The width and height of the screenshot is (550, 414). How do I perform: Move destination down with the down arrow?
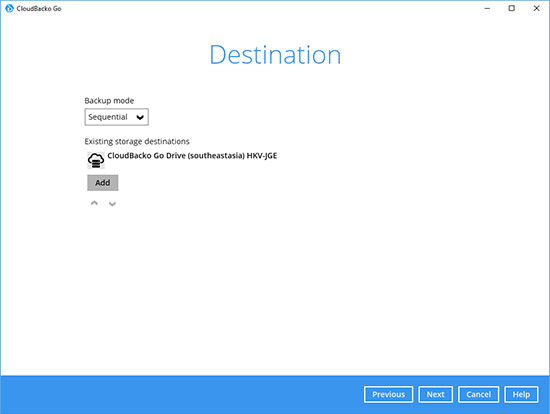112,204
